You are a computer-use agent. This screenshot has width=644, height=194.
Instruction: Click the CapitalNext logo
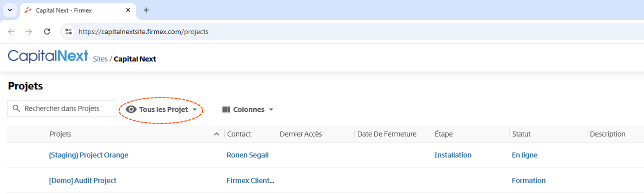48,56
